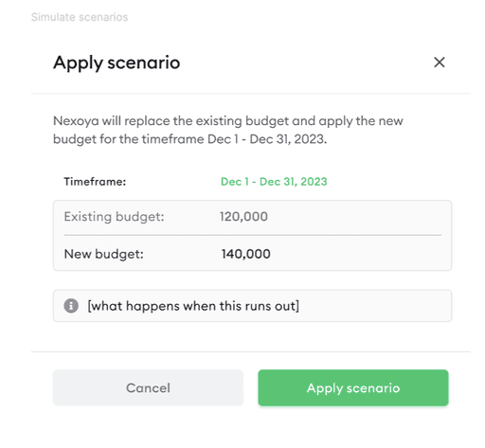Screen dimensions: 485x448
Task: Select the existing budget value 120,000
Action: point(243,217)
